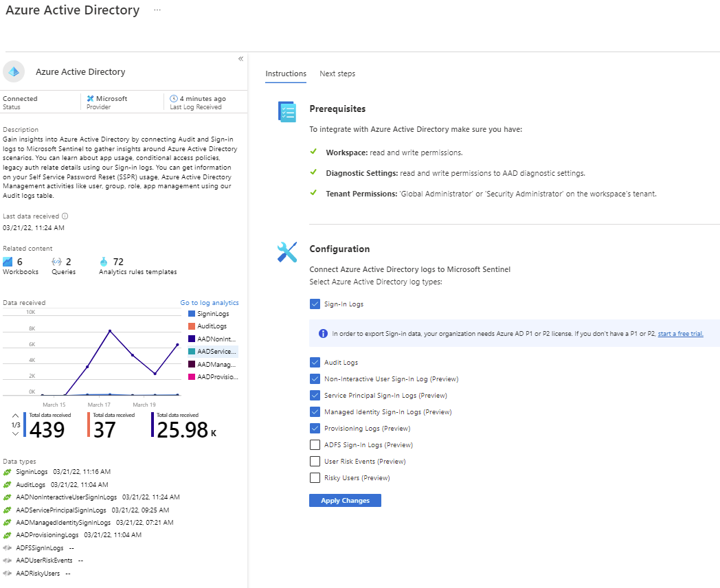Click the info icon beside Last data received

pyautogui.click(x=65, y=216)
